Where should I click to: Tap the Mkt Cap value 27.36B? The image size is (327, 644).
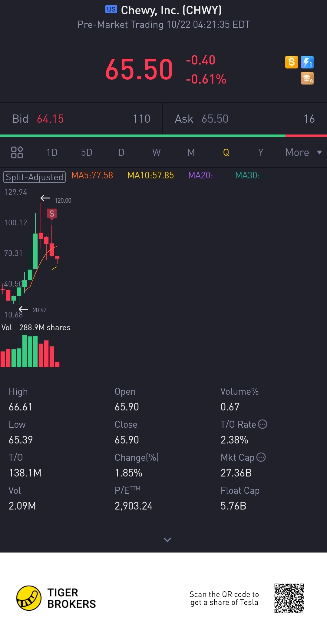point(236,473)
